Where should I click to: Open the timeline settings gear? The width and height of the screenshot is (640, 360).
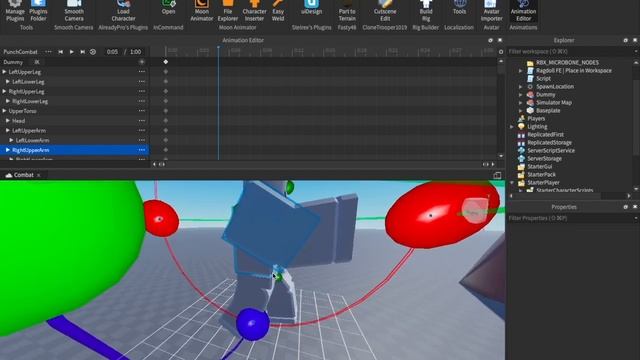click(501, 52)
